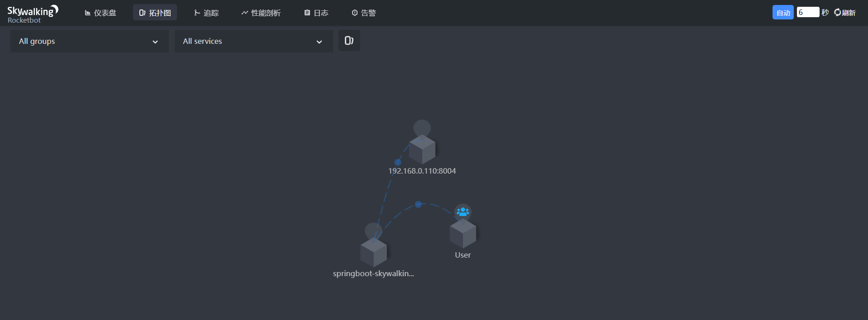Open the 仪表盘 dashboard tab

[x=100, y=13]
